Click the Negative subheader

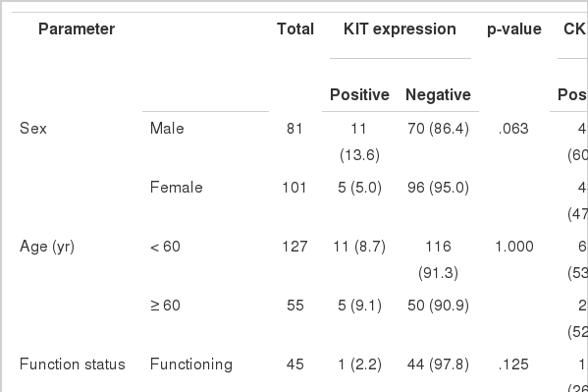(438, 94)
